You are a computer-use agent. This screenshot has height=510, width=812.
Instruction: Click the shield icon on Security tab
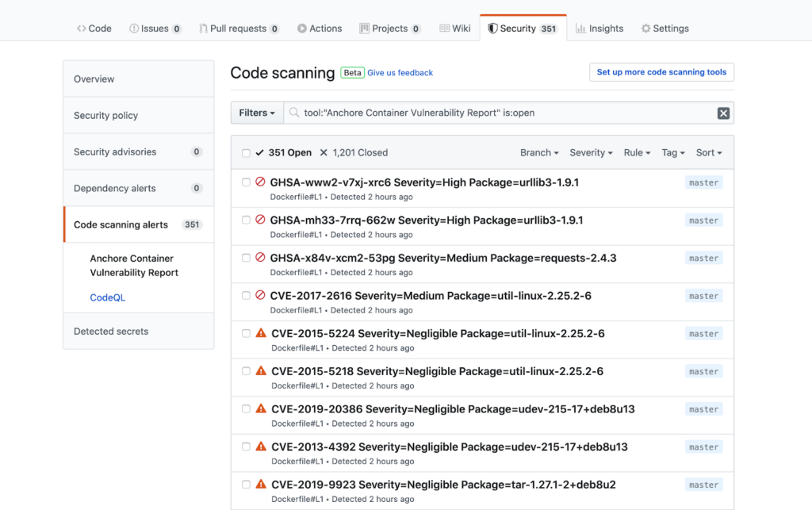coord(492,29)
